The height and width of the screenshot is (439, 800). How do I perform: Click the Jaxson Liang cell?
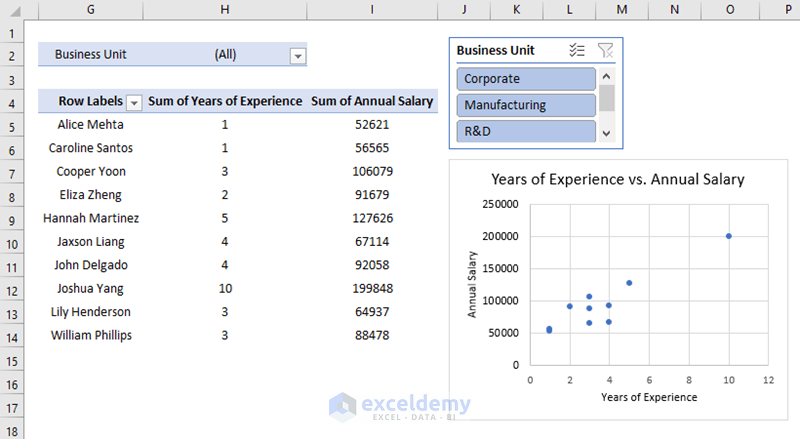pyautogui.click(x=90, y=241)
